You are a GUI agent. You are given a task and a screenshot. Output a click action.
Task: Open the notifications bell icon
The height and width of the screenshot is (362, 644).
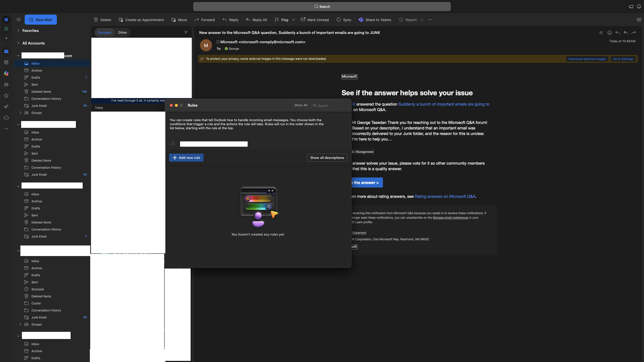pyautogui.click(x=639, y=6)
